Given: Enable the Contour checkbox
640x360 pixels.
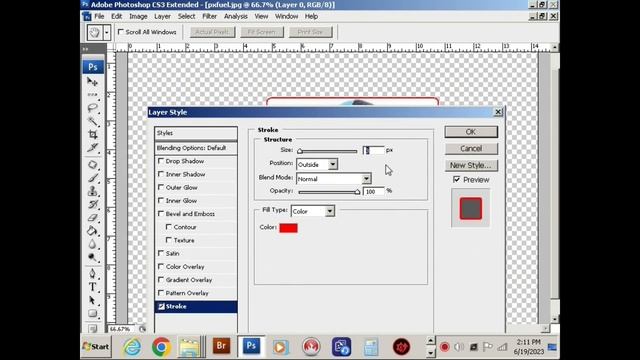Looking at the screenshot, I should 169,227.
